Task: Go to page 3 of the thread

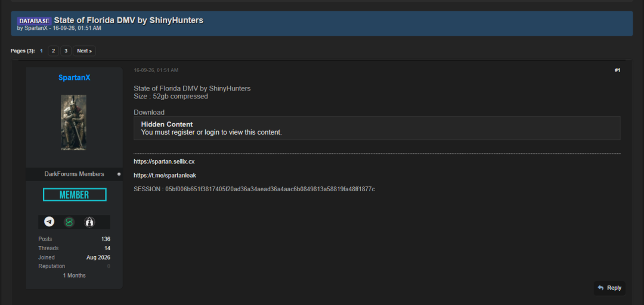Action: 66,51
